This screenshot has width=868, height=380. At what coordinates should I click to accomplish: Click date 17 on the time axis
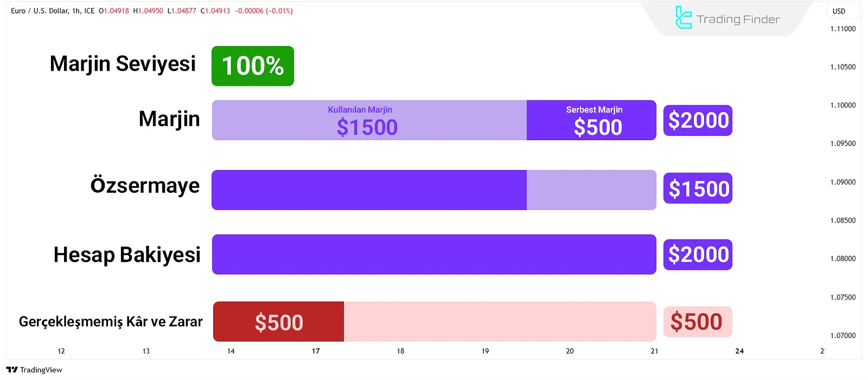[x=316, y=351]
